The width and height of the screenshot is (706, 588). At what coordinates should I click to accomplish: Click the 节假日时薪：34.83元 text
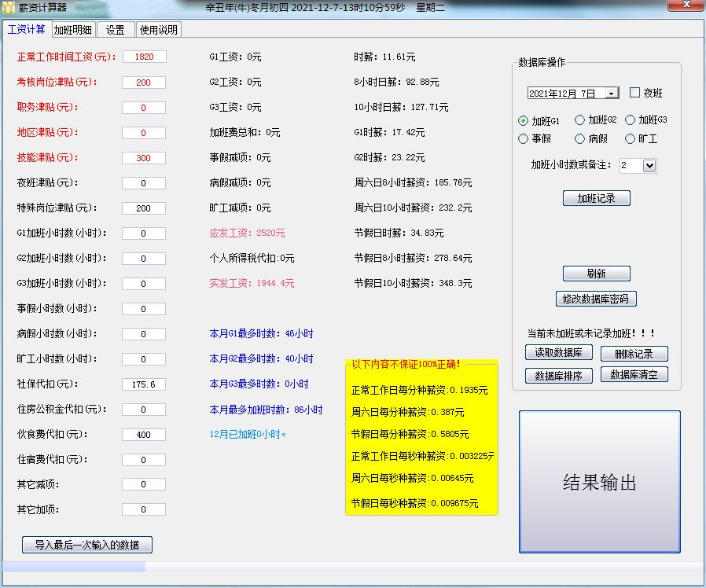pyautogui.click(x=399, y=233)
